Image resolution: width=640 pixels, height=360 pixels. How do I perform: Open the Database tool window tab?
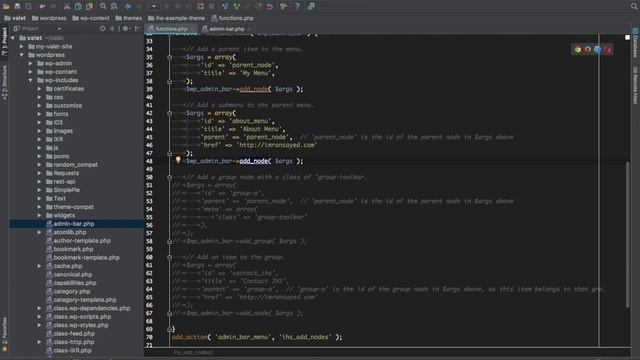click(636, 43)
